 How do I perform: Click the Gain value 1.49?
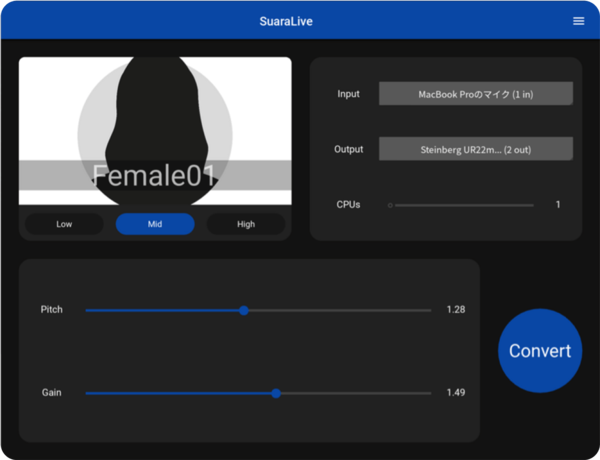click(x=455, y=393)
